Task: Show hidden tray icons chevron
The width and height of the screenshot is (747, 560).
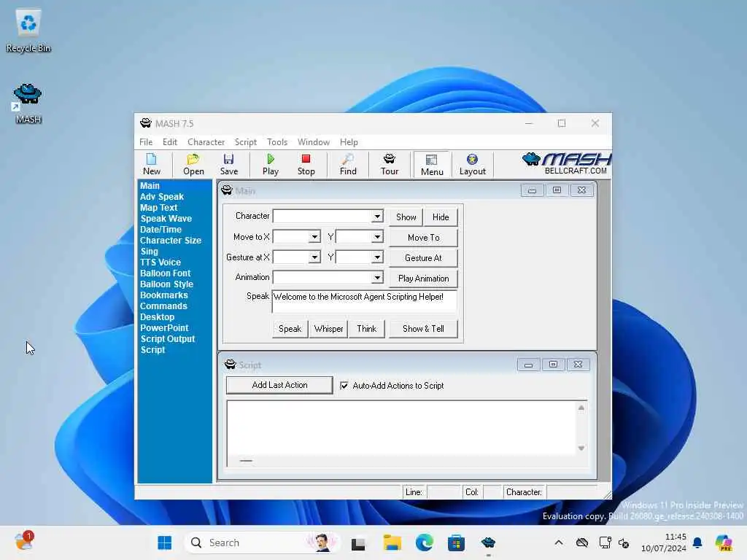Action: tap(558, 542)
